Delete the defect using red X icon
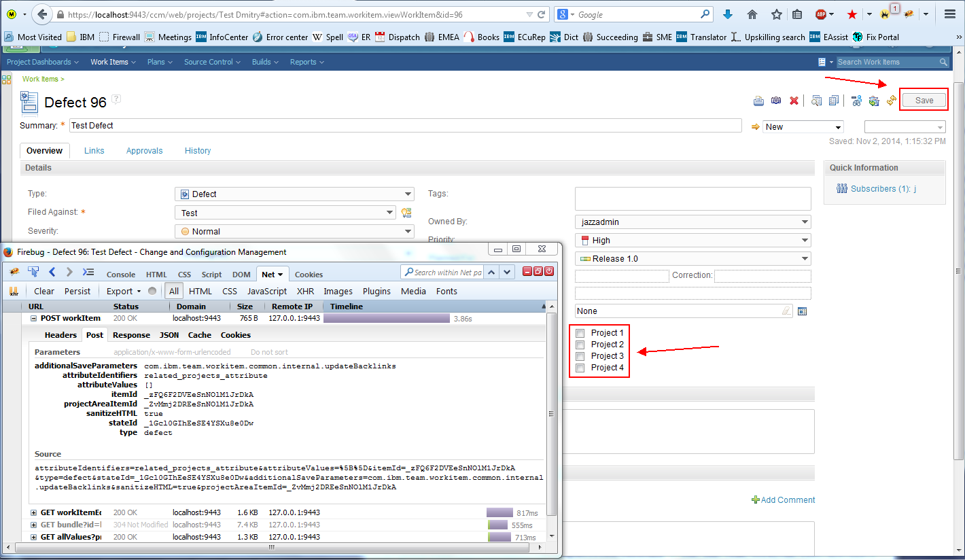Image resolution: width=965 pixels, height=560 pixels. [794, 101]
